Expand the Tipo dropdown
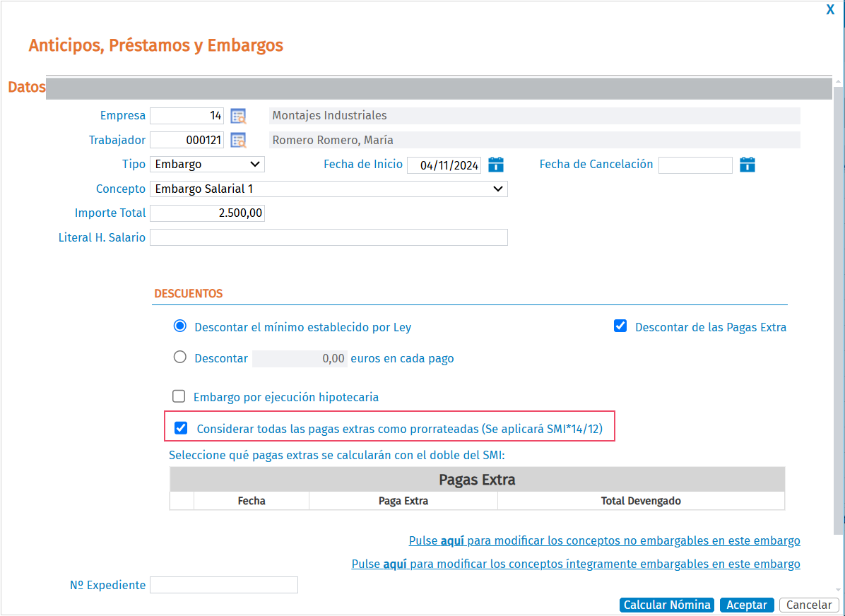 (x=207, y=165)
